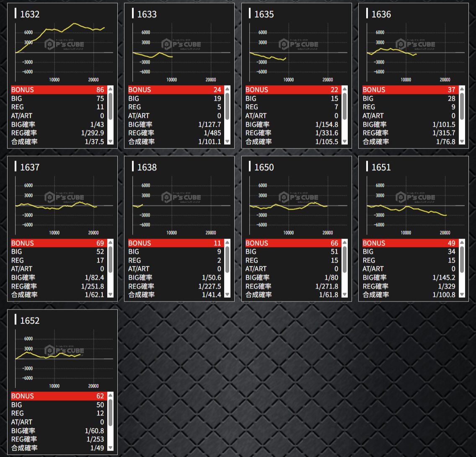Click scroll-down arrow in machine 1652 stats
This screenshot has width=476, height=457.
110,448
